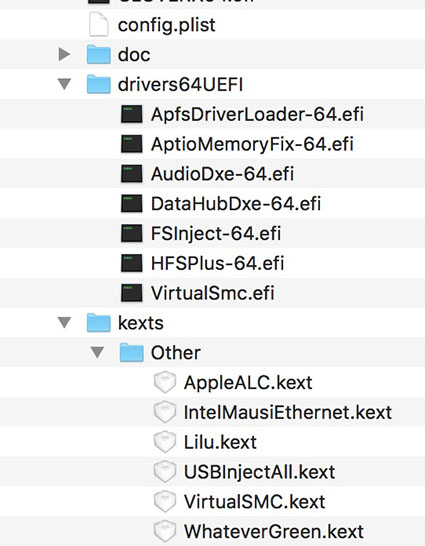This screenshot has height=546, width=425.
Task: Select the kexts folder name
Action: (x=141, y=323)
